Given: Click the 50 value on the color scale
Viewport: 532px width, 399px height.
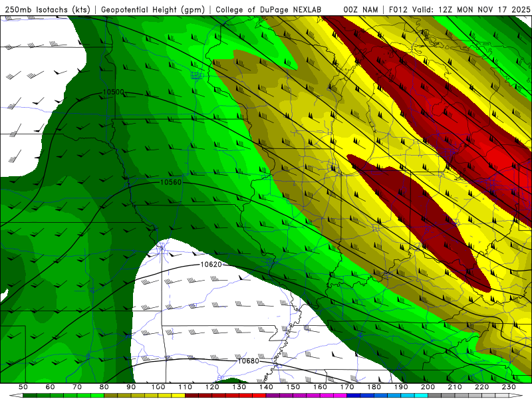Looking at the screenshot, I should pos(23,387).
